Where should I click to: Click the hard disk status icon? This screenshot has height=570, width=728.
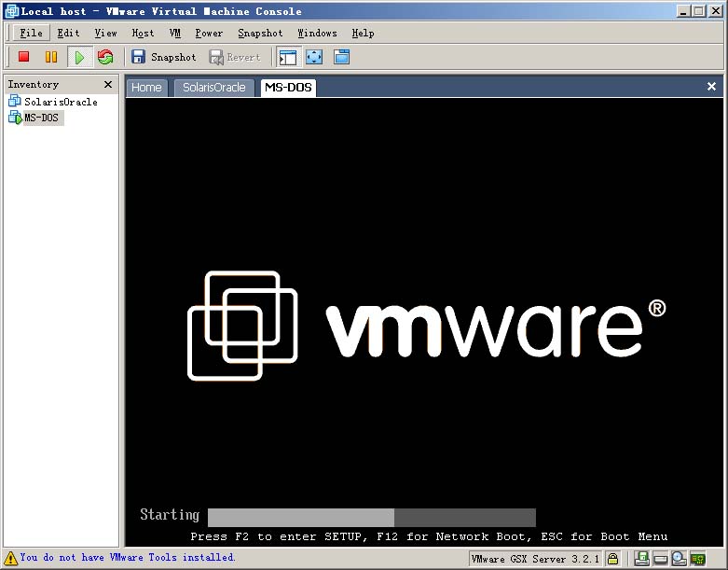[660, 559]
